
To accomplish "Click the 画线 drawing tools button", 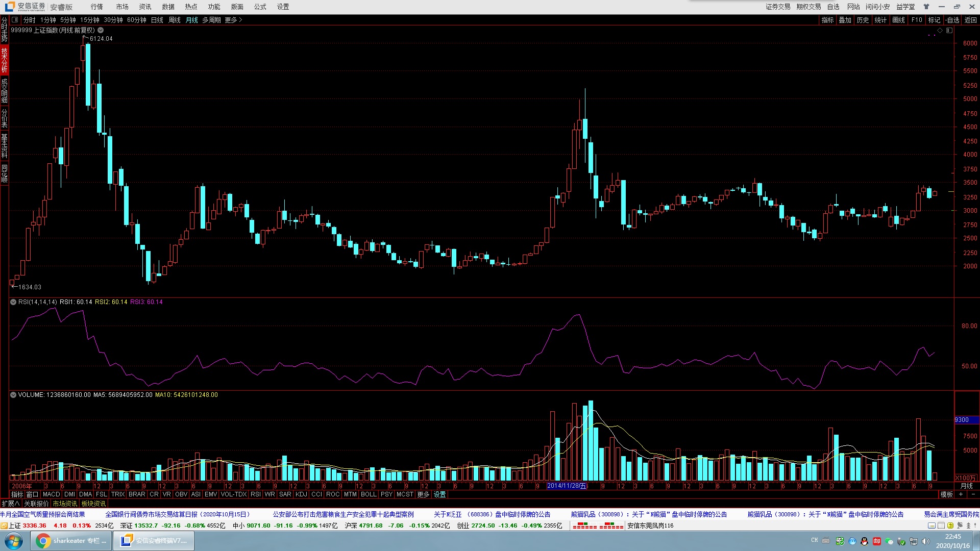I will (899, 20).
